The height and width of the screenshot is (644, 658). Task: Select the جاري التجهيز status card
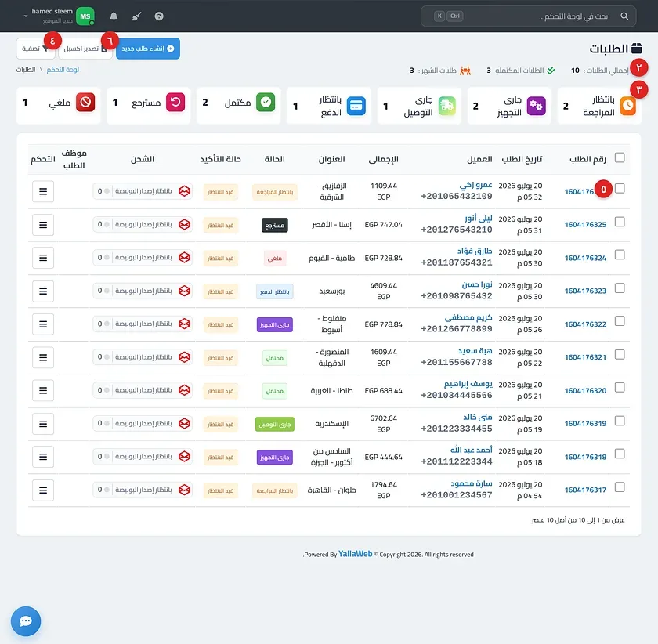coord(509,106)
